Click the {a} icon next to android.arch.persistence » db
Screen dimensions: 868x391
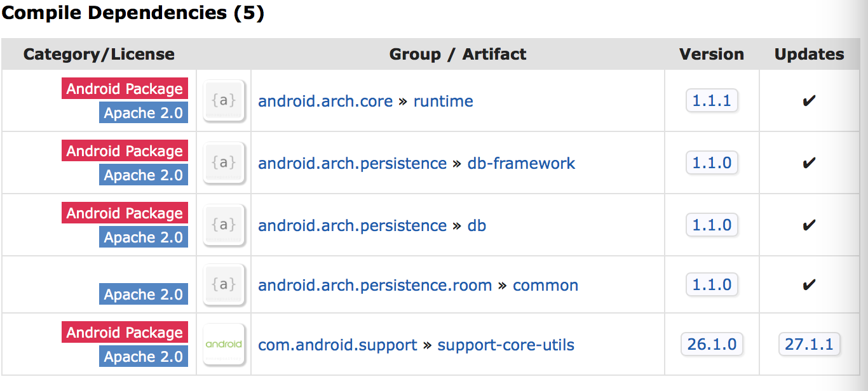click(224, 225)
